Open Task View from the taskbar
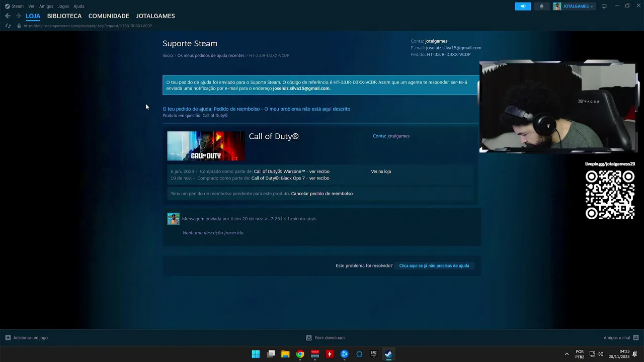 [271, 354]
